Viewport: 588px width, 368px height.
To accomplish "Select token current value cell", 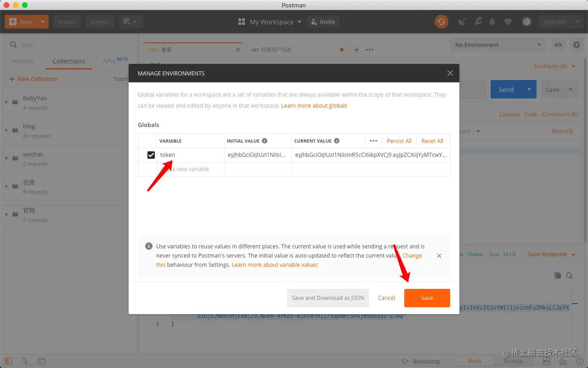I will coord(371,155).
